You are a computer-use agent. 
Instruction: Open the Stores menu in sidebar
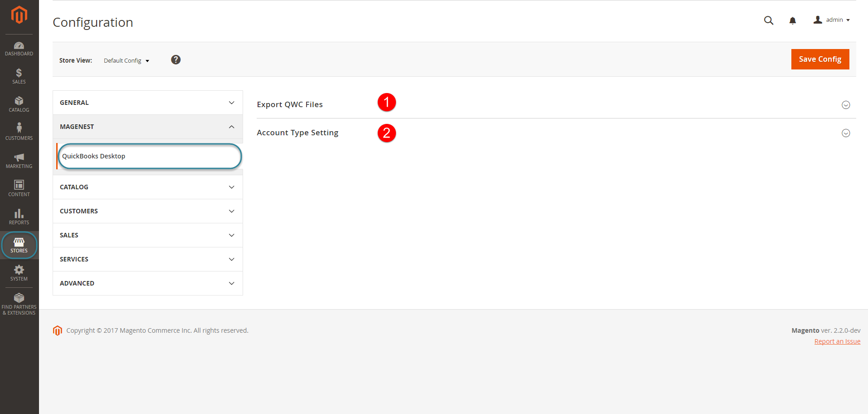19,245
